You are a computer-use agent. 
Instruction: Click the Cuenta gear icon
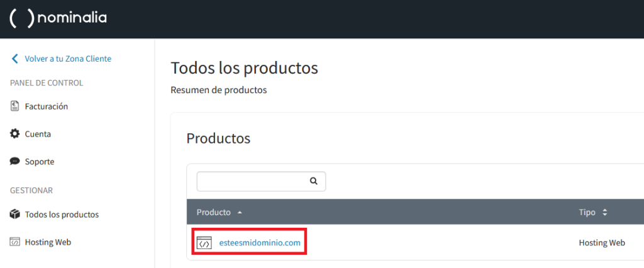(x=15, y=134)
